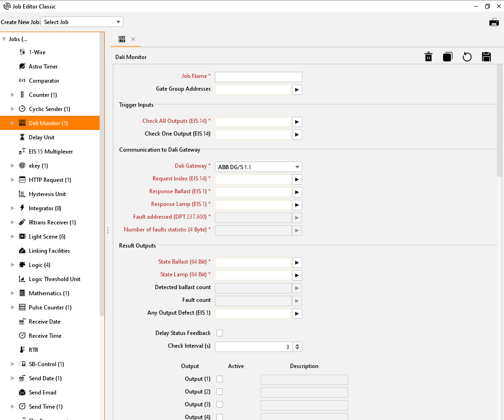Activate the Output (3) checkbox
Screen dimensions: 504x420
[220, 404]
